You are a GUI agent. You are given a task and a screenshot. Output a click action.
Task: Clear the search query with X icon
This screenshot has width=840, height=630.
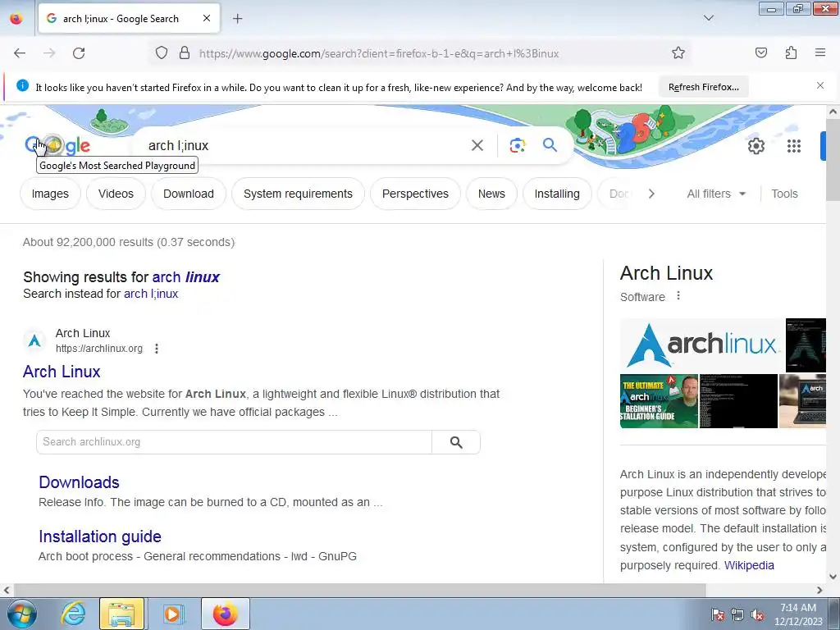[x=477, y=145]
